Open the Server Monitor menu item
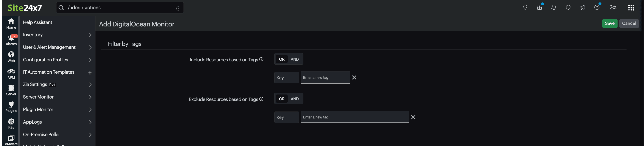The width and height of the screenshot is (644, 146). coord(38,97)
